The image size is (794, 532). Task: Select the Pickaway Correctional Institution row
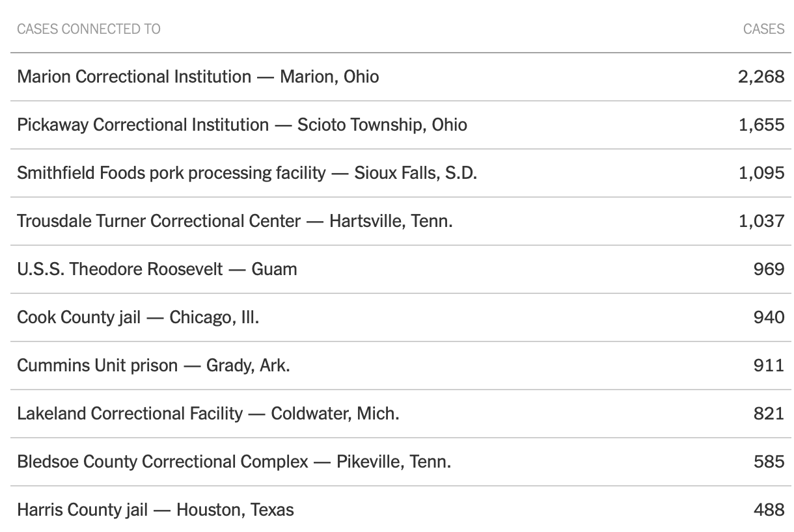pyautogui.click(x=242, y=125)
